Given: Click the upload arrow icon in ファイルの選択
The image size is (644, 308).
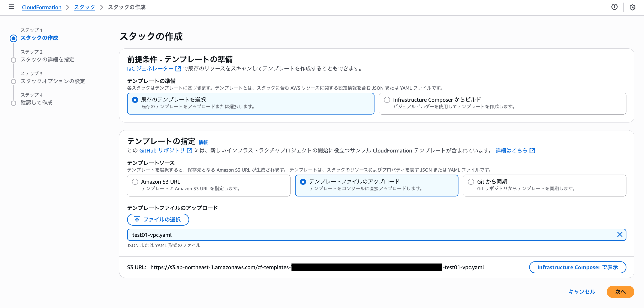Looking at the screenshot, I should 136,219.
